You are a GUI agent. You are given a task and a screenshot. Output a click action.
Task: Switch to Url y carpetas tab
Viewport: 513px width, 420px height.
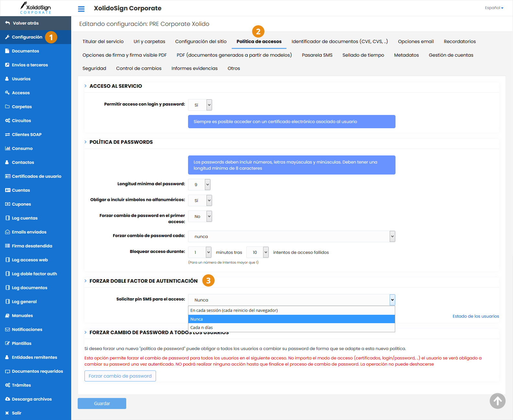(x=149, y=41)
